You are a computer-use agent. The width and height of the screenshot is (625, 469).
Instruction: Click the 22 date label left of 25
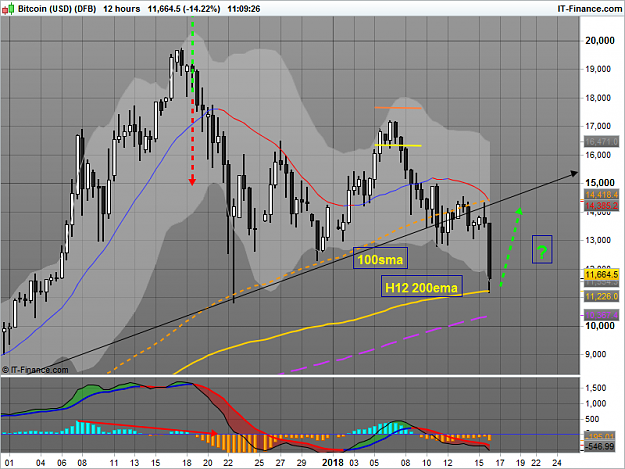[228, 463]
